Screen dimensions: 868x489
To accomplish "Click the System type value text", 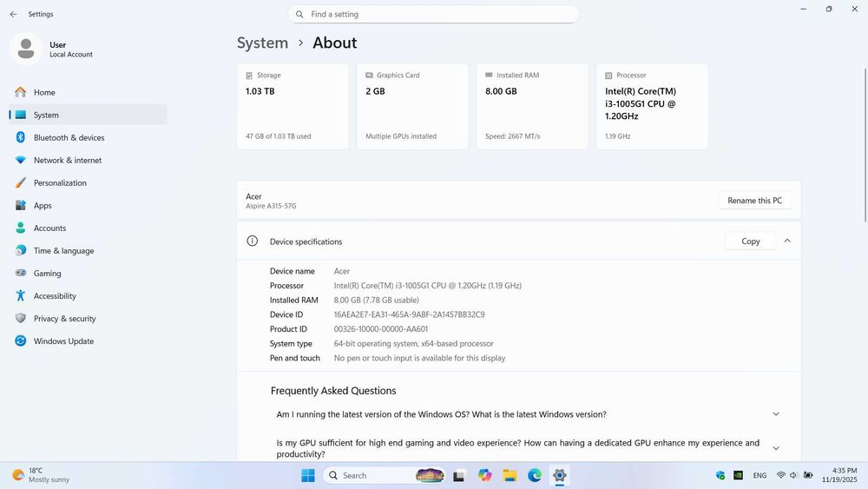I will tap(413, 343).
